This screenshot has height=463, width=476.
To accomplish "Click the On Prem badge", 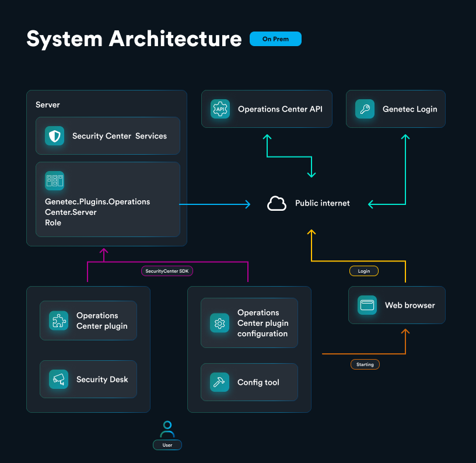I will (276, 39).
